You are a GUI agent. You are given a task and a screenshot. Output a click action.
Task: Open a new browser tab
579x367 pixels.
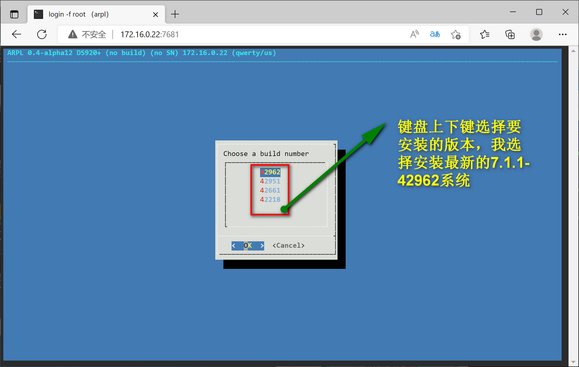(x=175, y=14)
